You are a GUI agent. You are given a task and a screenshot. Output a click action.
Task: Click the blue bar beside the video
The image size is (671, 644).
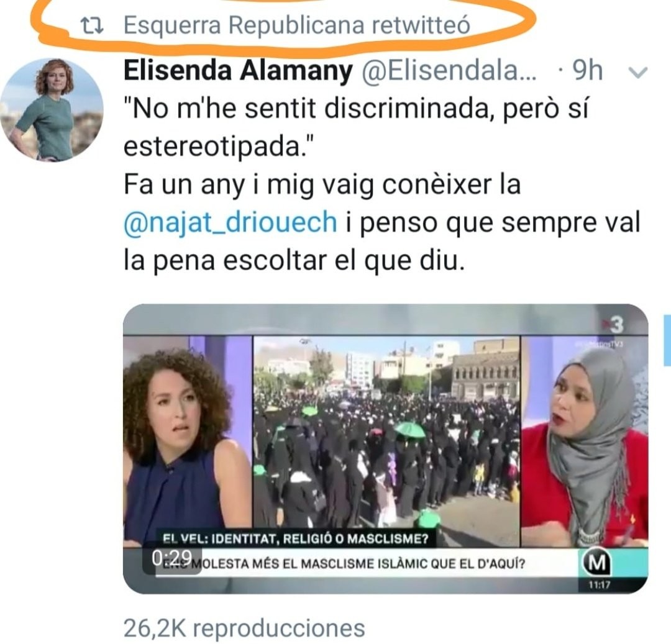pyautogui.click(x=667, y=340)
